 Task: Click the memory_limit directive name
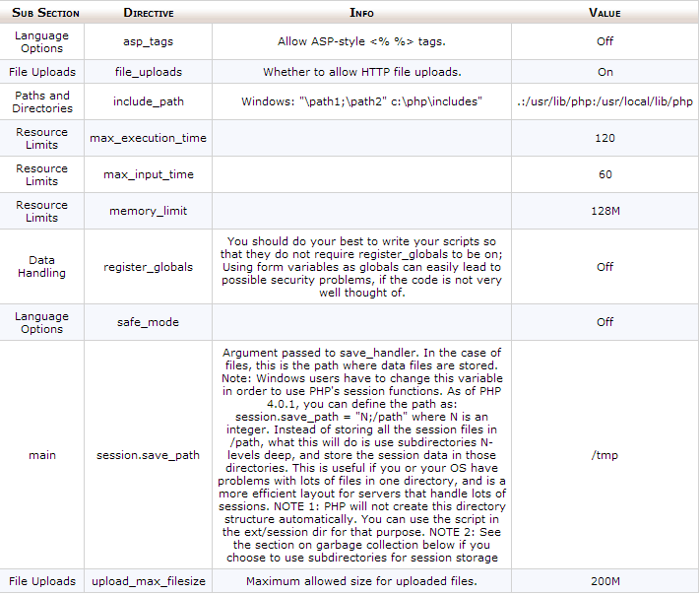tap(149, 211)
